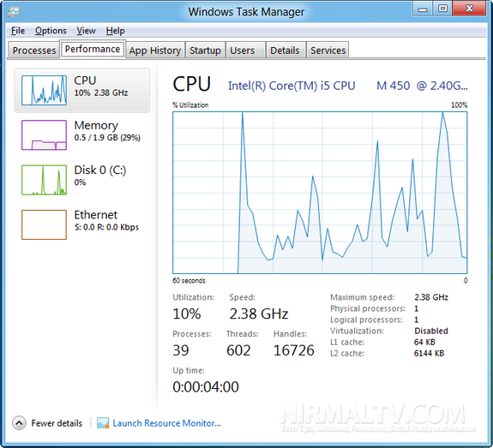Collapse view with Fewer details arrow
Viewport: 493px width, 448px height.
19,423
